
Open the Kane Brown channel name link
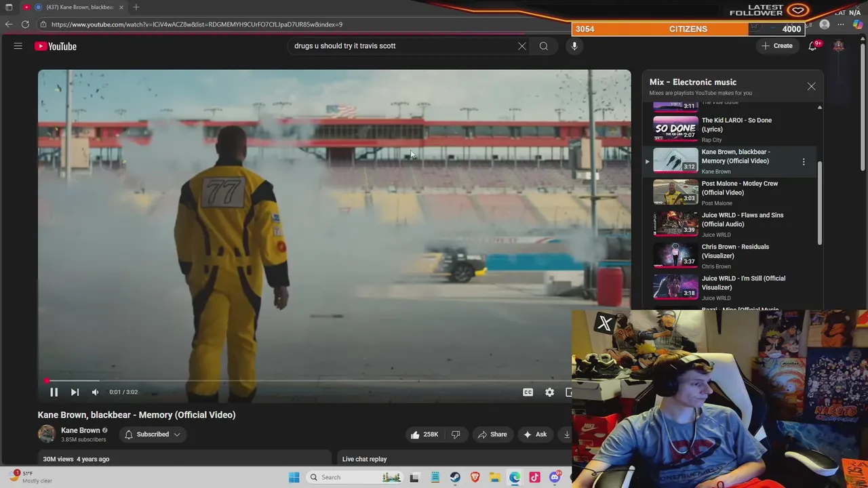80,430
